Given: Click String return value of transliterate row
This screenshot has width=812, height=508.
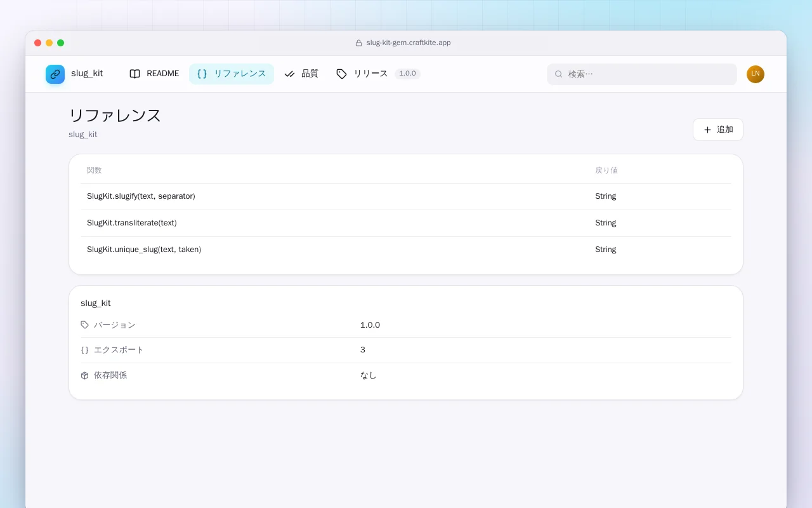Looking at the screenshot, I should click(x=606, y=223).
